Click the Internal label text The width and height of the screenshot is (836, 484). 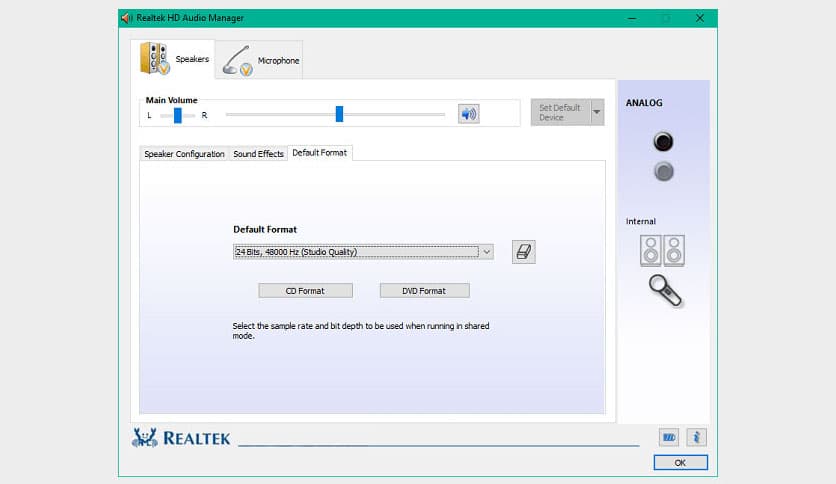[x=640, y=221]
